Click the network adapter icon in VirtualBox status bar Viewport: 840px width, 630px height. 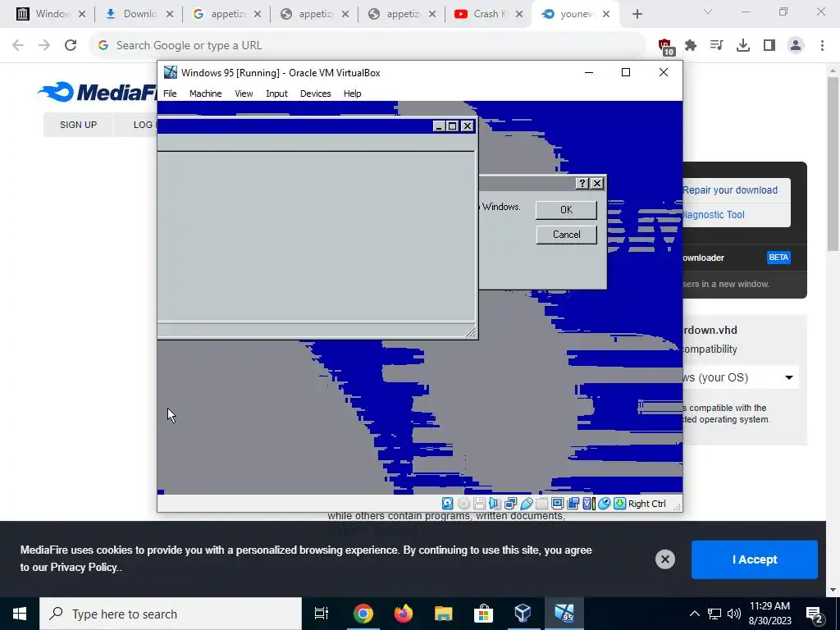(x=510, y=504)
